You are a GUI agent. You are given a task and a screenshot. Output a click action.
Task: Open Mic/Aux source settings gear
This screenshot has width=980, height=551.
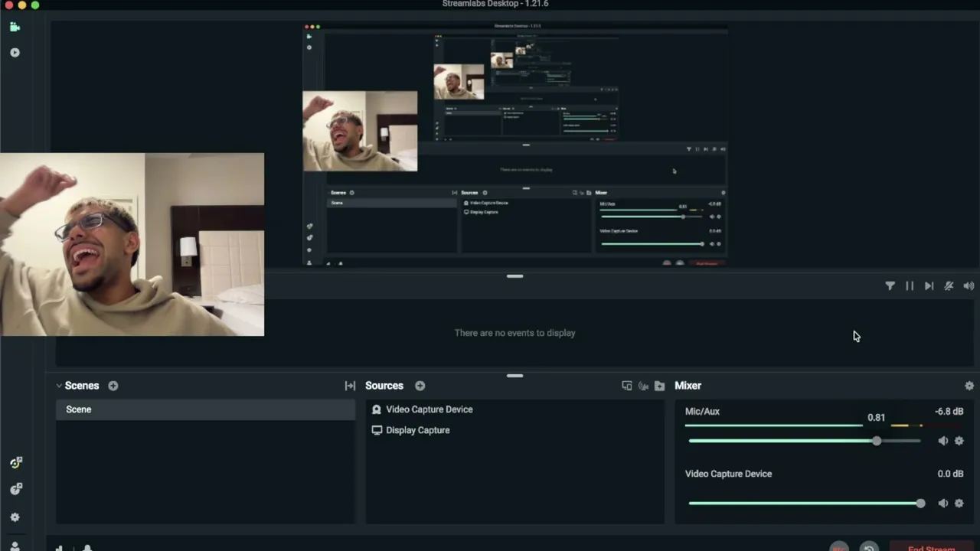click(x=959, y=441)
